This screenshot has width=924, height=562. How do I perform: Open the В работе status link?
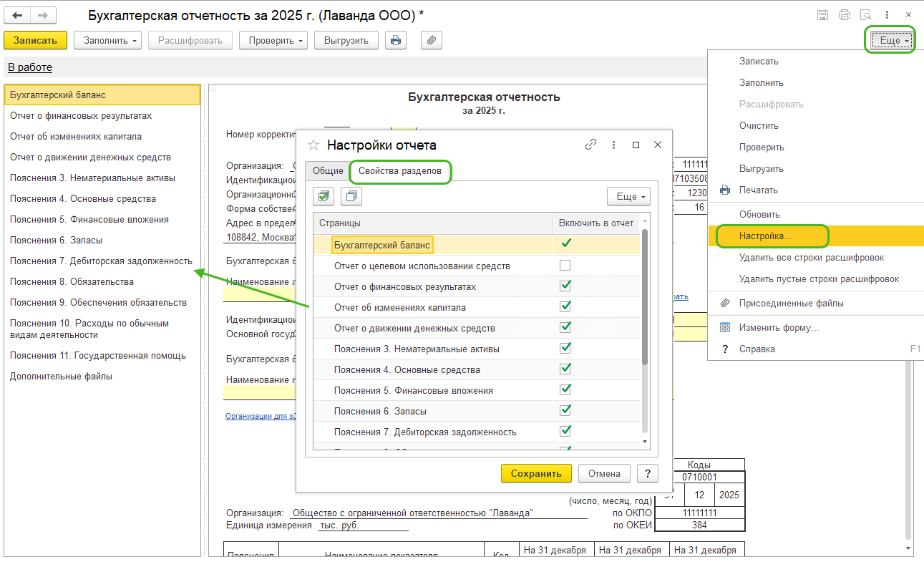(30, 67)
